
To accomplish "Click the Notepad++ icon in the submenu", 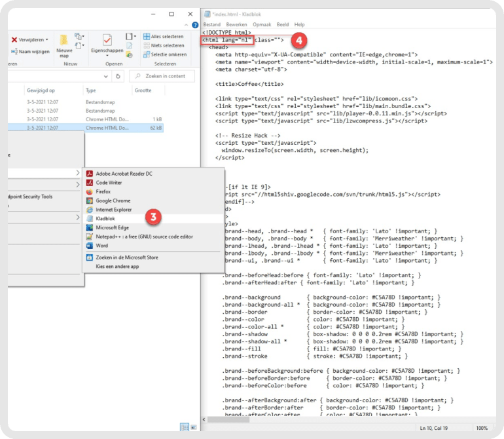I will coord(90,237).
